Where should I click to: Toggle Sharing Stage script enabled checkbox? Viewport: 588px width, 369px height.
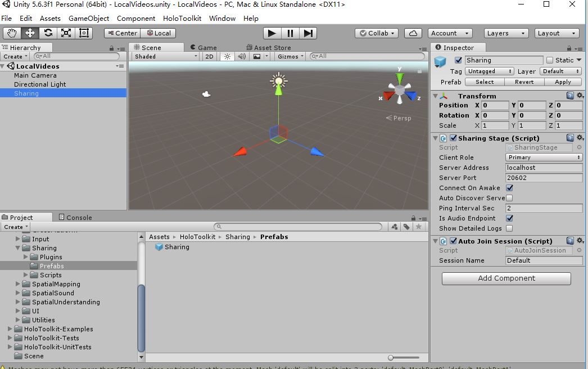453,138
